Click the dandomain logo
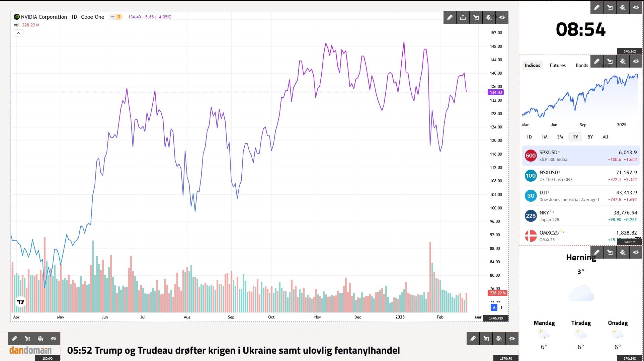This screenshot has width=644, height=361. [x=30, y=350]
